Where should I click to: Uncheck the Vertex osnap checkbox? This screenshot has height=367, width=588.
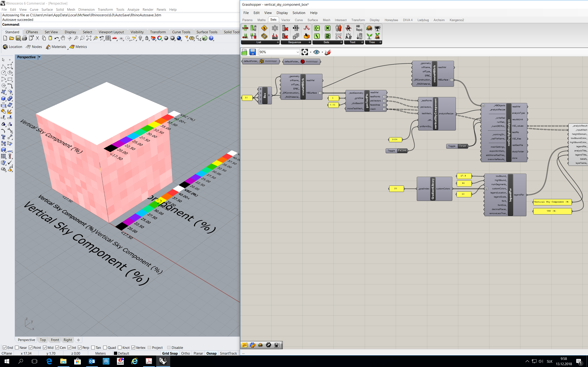tap(133, 348)
